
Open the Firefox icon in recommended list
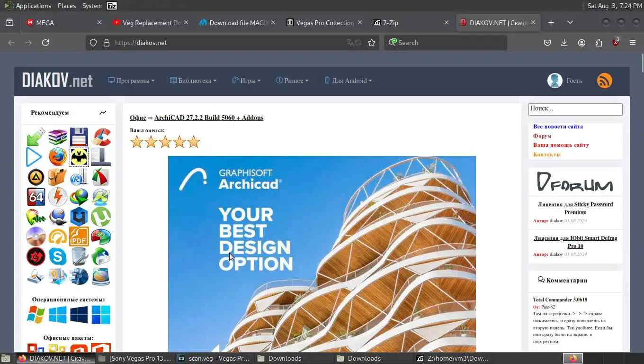(58, 157)
